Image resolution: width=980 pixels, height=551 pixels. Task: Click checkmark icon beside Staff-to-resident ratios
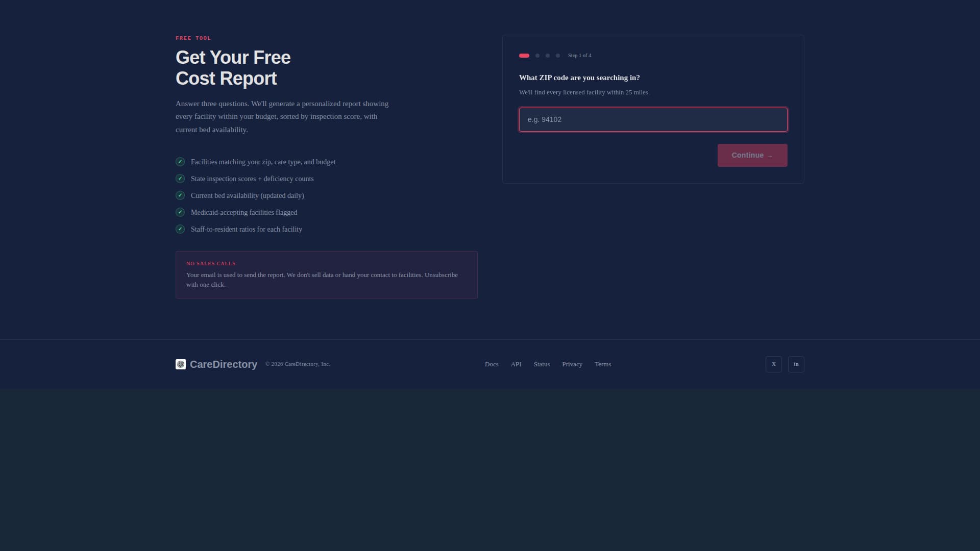coord(180,229)
